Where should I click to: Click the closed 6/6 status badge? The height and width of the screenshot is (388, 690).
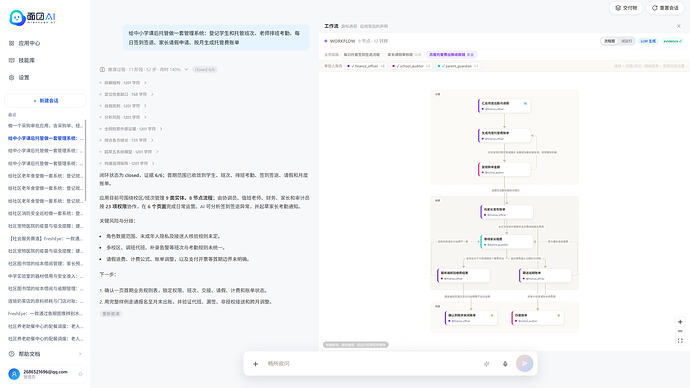click(x=205, y=70)
